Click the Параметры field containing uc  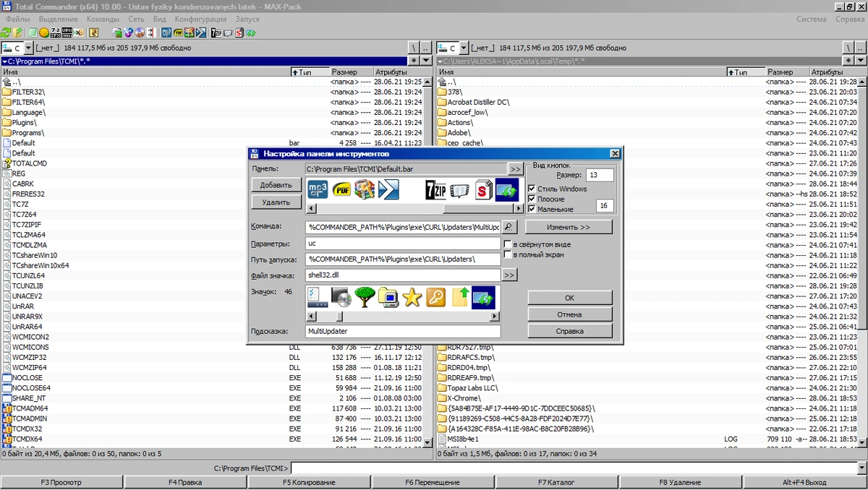point(404,244)
